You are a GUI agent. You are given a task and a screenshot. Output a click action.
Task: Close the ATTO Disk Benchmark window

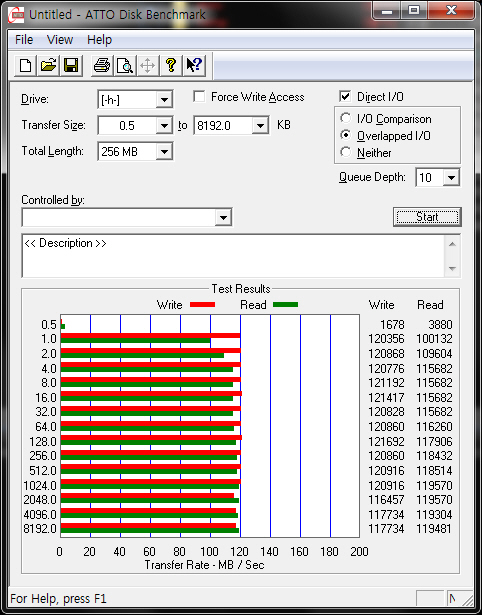(x=450, y=11)
